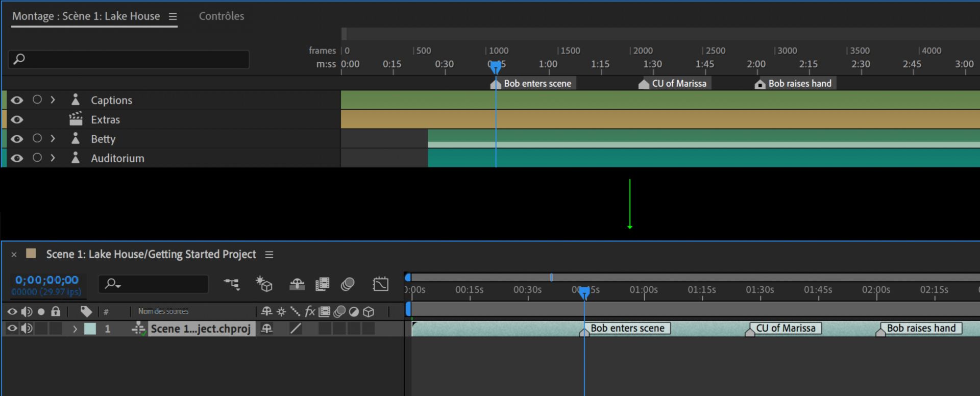The image size is (980, 396).
Task: Click the current timecode 0;00;00;00
Action: 47,280
